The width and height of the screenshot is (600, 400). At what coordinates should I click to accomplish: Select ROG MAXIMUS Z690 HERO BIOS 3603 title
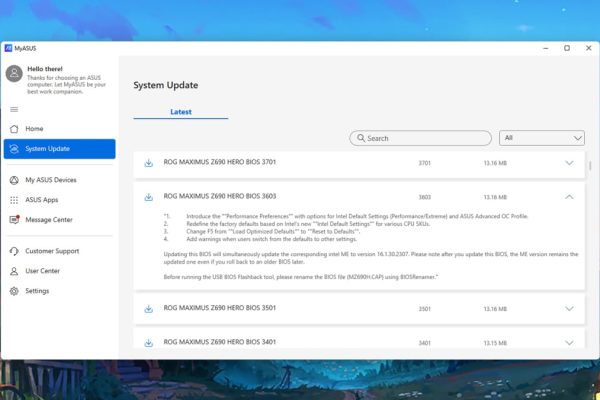[x=220, y=196]
